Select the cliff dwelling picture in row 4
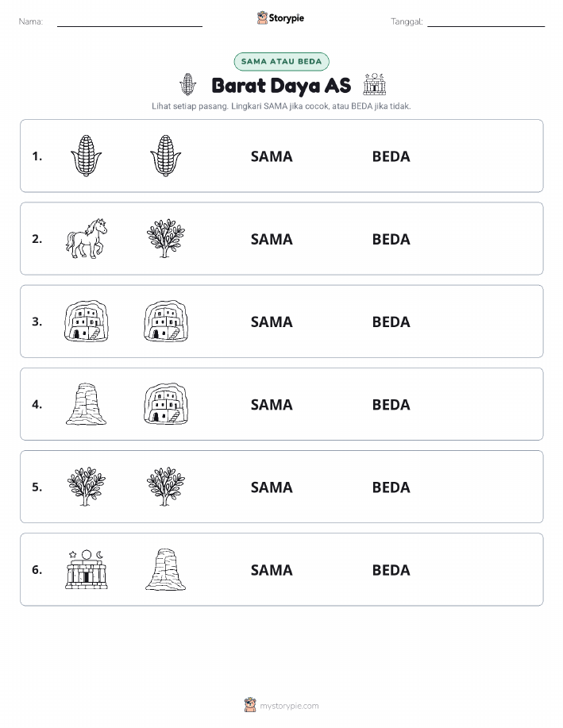 pyautogui.click(x=166, y=404)
